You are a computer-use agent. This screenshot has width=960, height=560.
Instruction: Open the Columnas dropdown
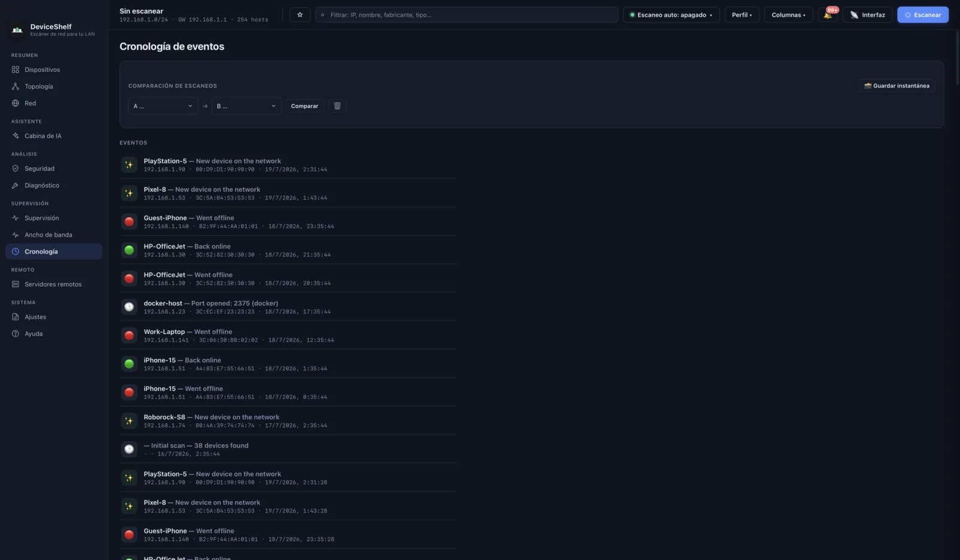788,15
